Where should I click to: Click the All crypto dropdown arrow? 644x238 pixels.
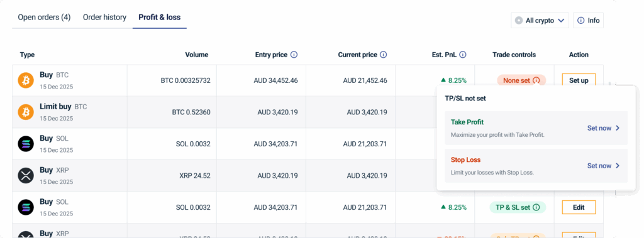pos(561,21)
